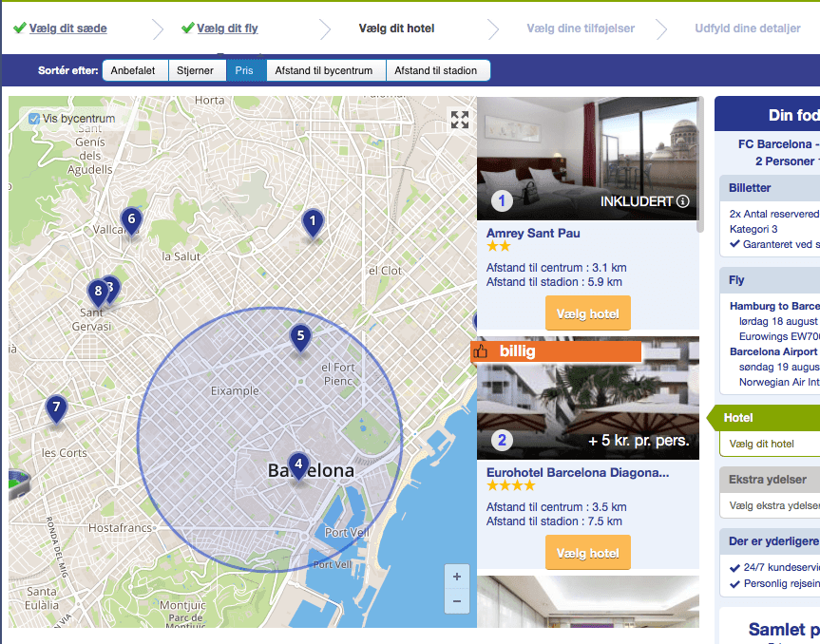Select map pin number 4 in Barcelona
The height and width of the screenshot is (644, 820).
point(298,464)
